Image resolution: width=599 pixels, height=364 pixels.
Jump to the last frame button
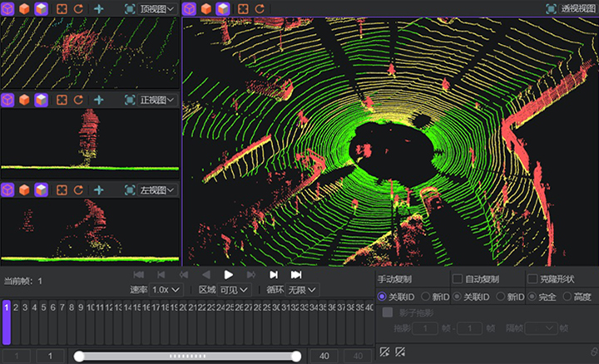(295, 274)
